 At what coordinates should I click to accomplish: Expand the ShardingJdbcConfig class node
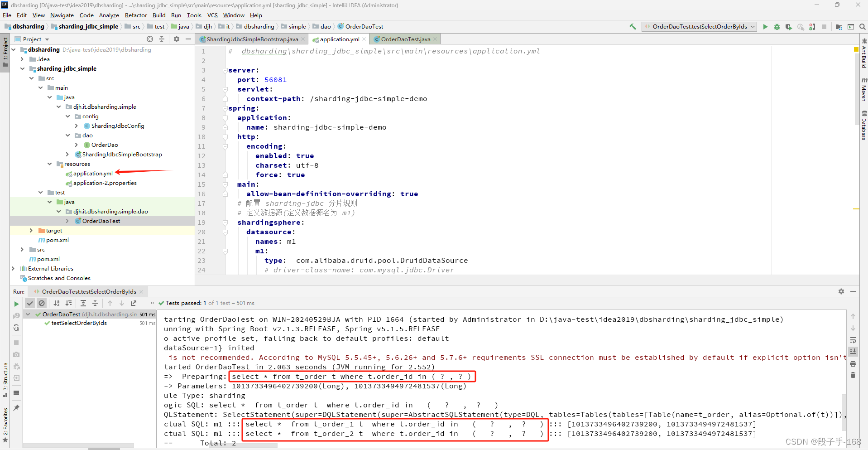pos(77,126)
